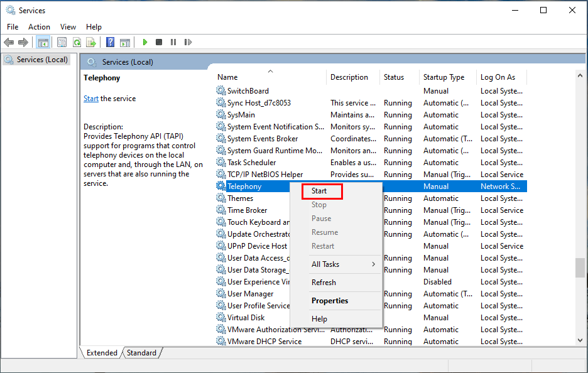Select the Touch Keyboard service row
588x373 pixels.
[371, 222]
